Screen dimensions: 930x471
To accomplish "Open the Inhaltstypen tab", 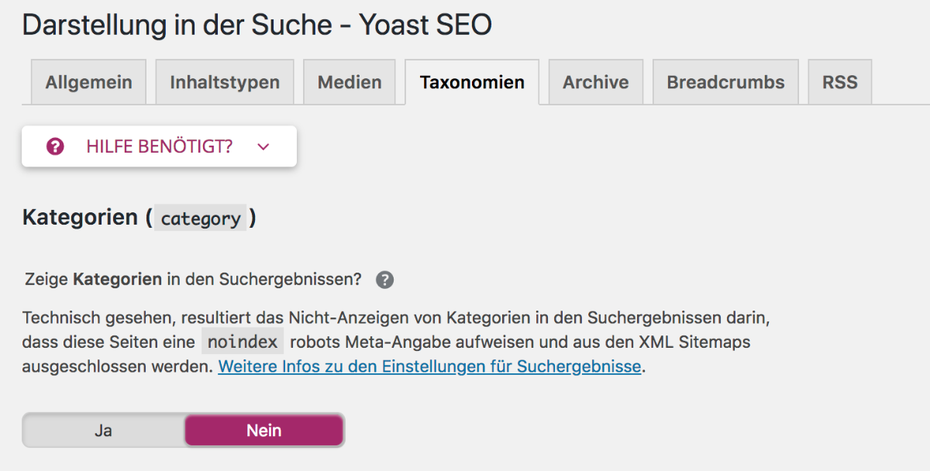I will 225,82.
